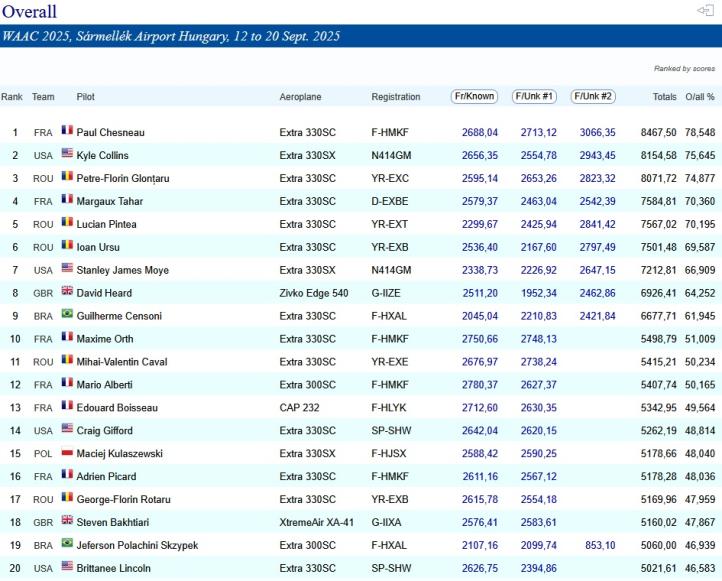This screenshot has height=581, width=722.
Task: Click the USA flag beside Kyle Collins
Action: click(67, 154)
